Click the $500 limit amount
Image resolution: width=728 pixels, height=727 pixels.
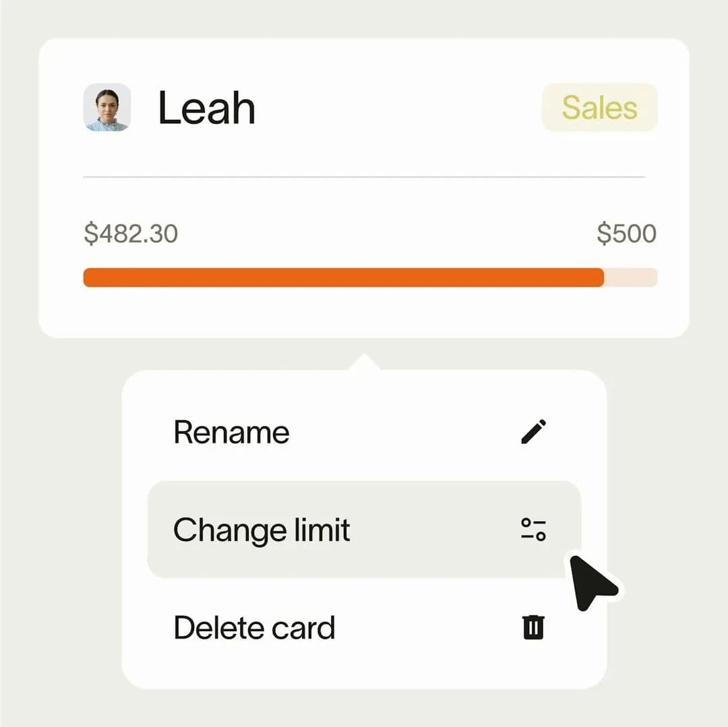tap(628, 233)
